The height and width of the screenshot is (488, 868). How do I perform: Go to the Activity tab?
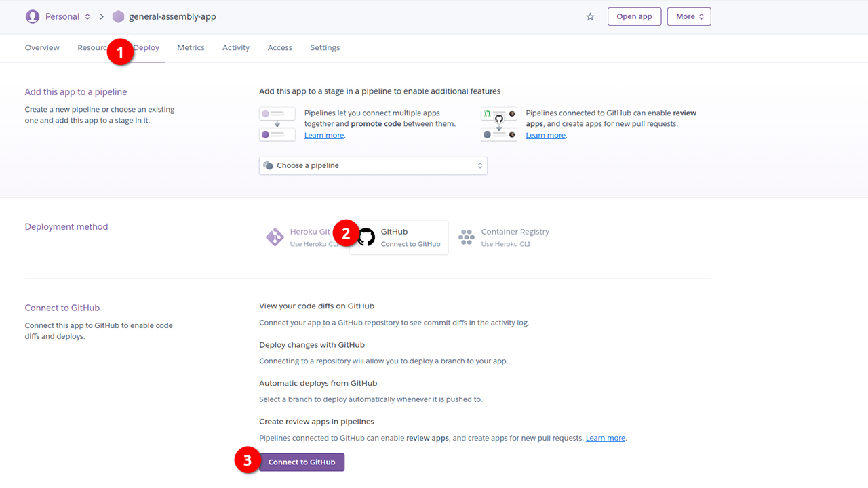pyautogui.click(x=236, y=48)
